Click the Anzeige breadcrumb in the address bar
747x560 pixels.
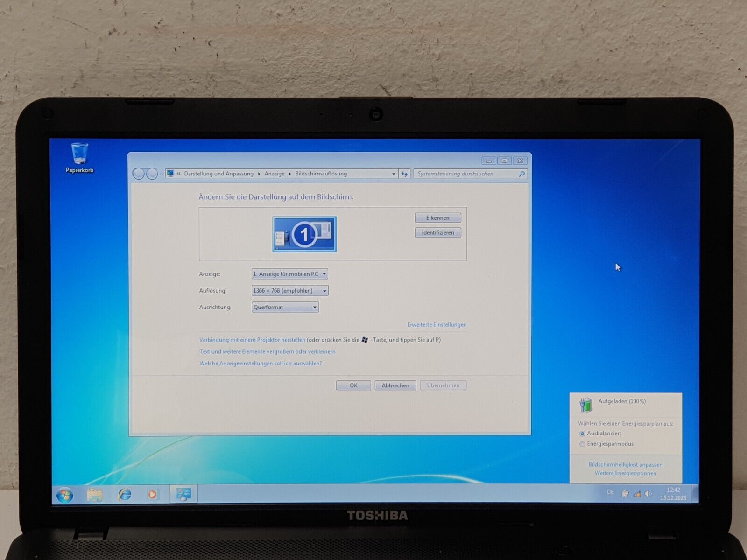pos(274,174)
